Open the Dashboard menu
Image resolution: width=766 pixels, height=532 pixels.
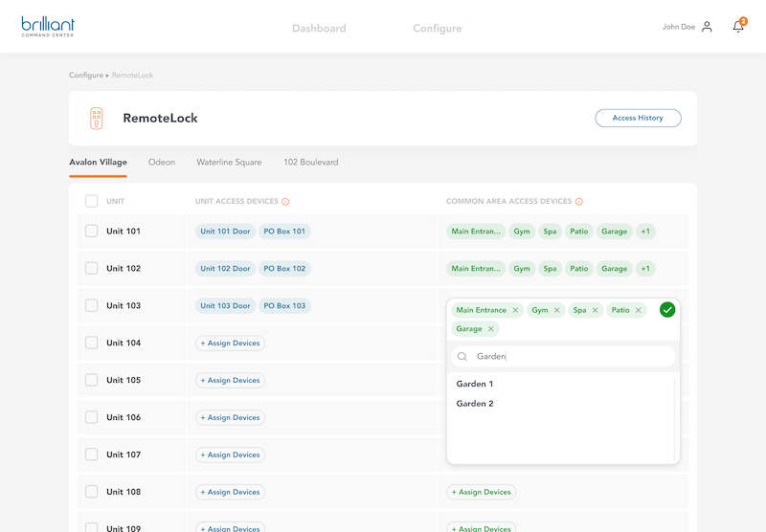click(319, 29)
